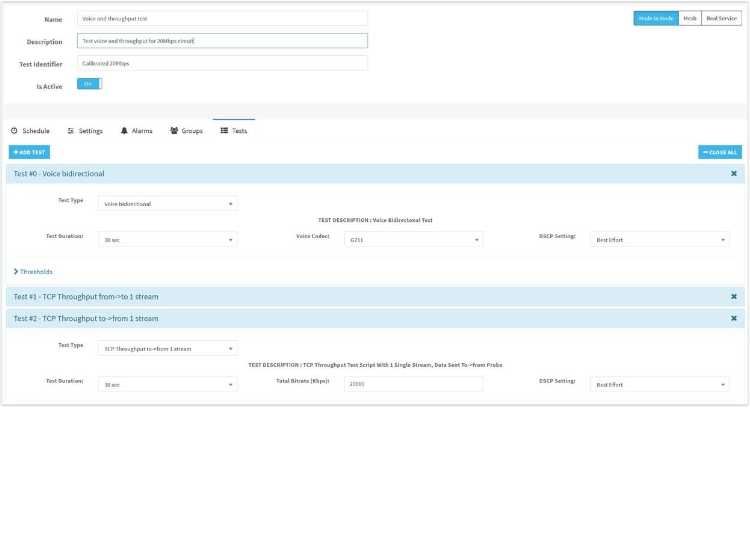Go to the Groups tab

coord(186,131)
